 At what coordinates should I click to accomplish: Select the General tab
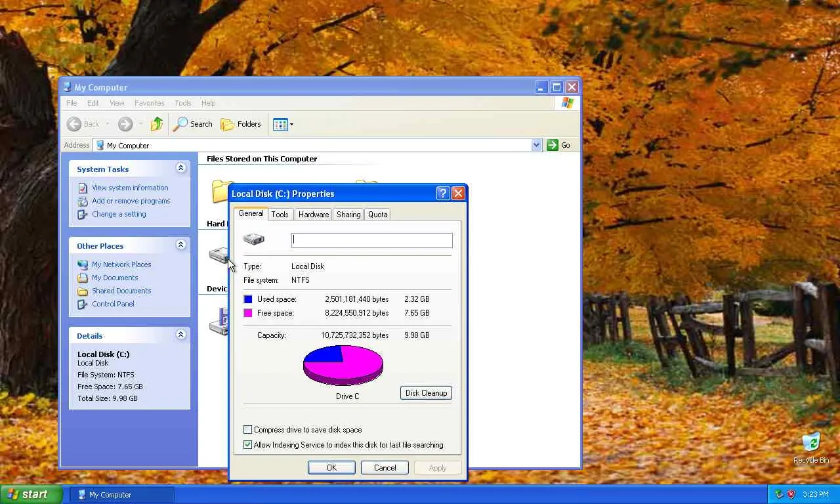click(251, 213)
